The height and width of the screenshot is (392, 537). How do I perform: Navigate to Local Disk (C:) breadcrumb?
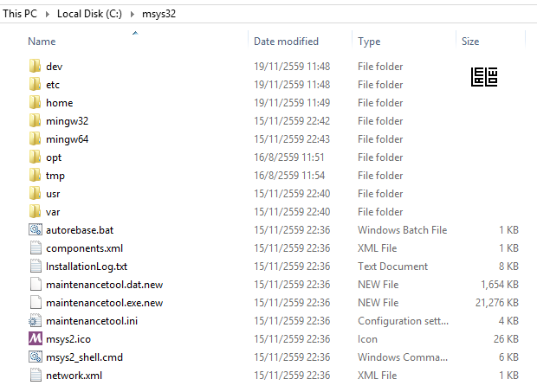[x=89, y=14]
